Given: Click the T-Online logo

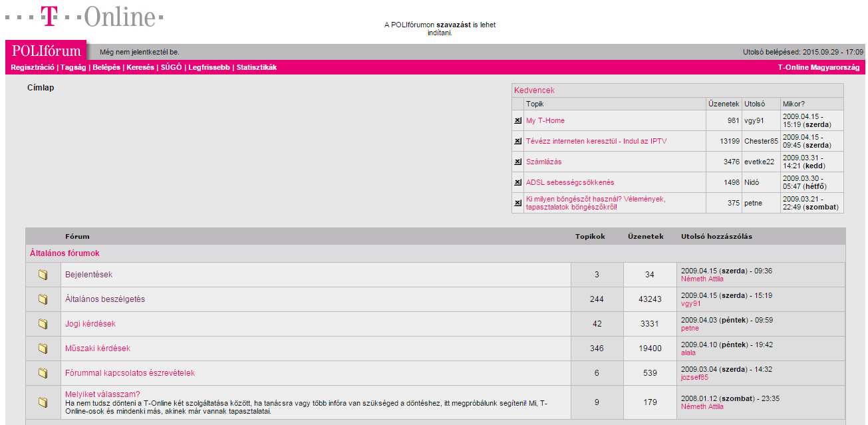Looking at the screenshot, I should pos(84,17).
